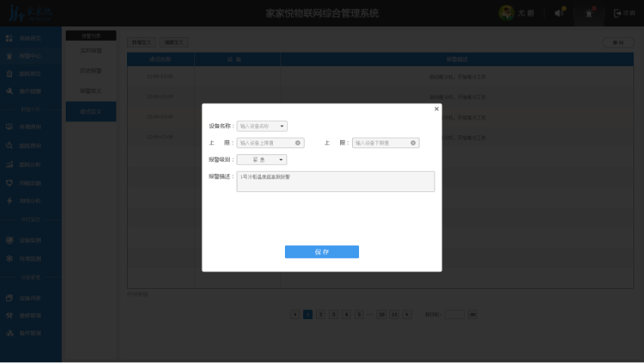The height and width of the screenshot is (363, 644).
Task: Click into the device upper limit input
Action: 265,142
